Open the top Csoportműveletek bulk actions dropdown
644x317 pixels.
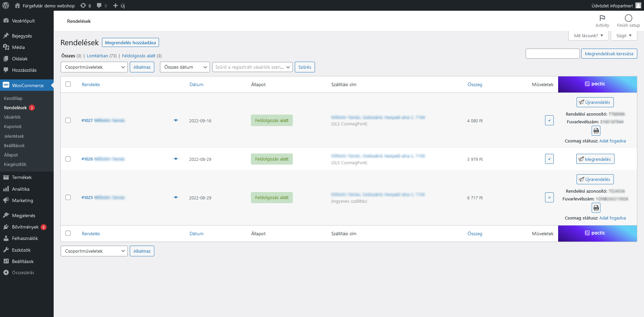click(x=94, y=67)
